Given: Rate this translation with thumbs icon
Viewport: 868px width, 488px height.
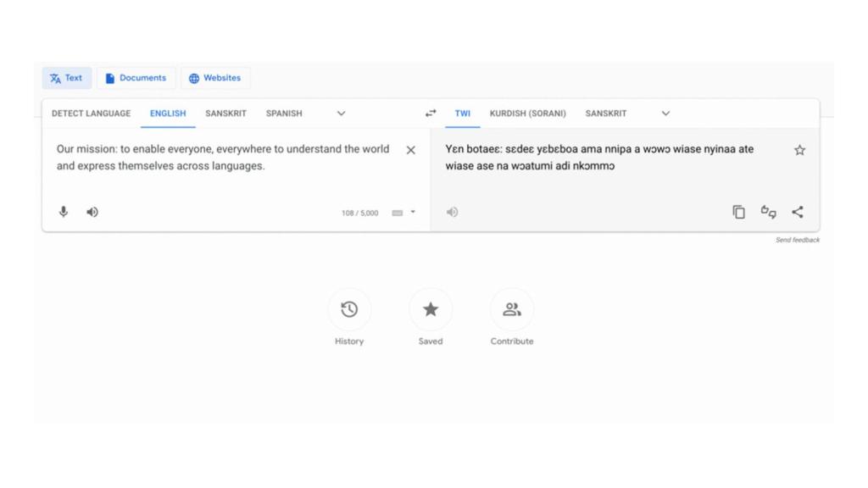Looking at the screenshot, I should [x=768, y=212].
